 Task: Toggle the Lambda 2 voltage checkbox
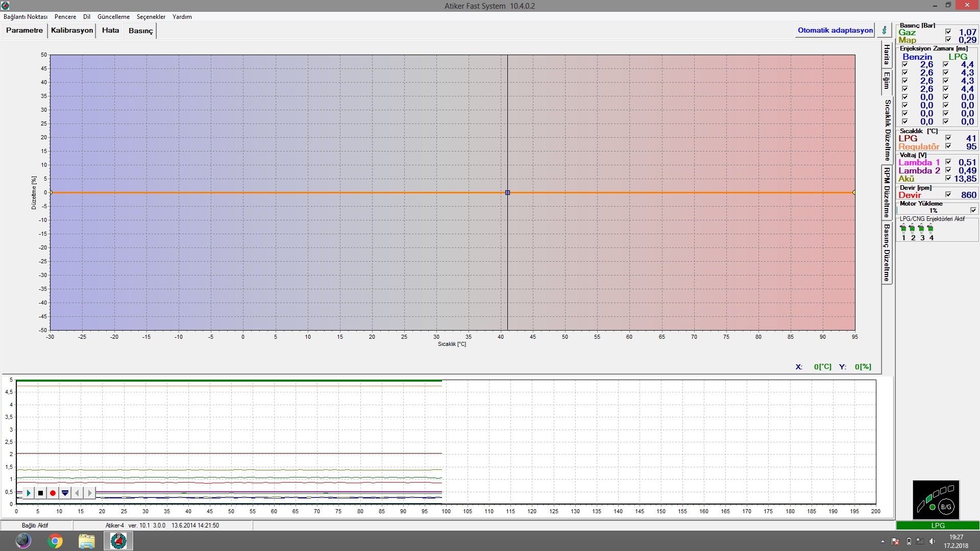point(948,170)
